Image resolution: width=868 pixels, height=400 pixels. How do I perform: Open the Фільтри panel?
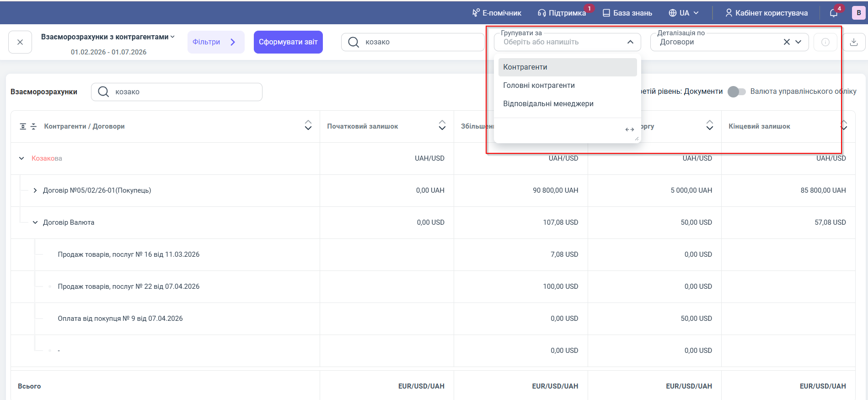coord(216,42)
